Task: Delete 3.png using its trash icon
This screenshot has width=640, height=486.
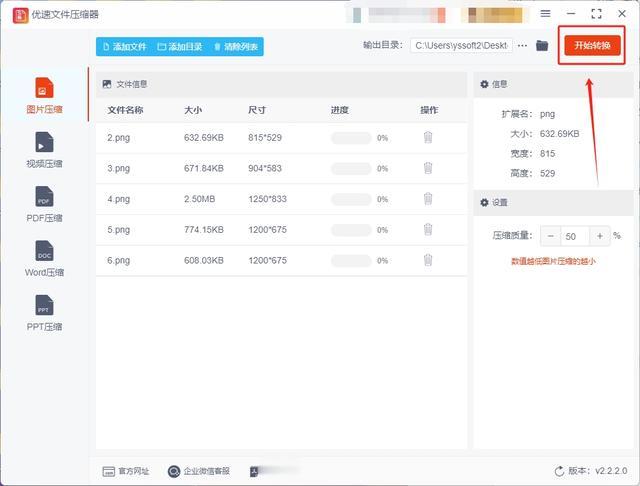Action: coord(428,168)
